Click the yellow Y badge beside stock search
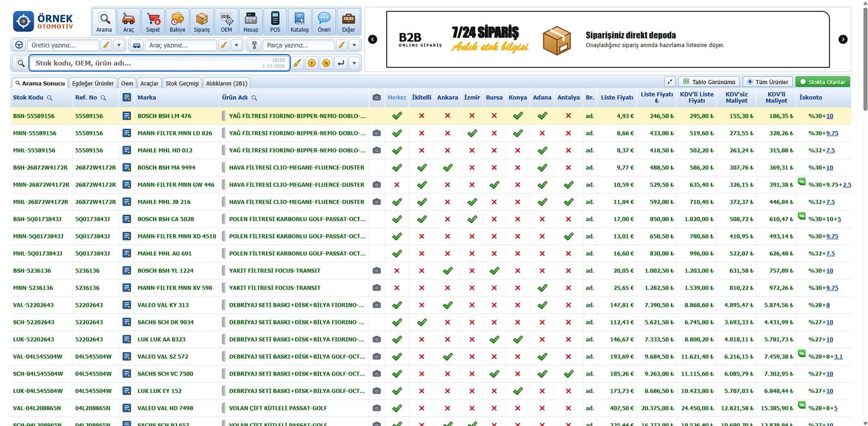Screen dimensions: 868x426 (311, 63)
